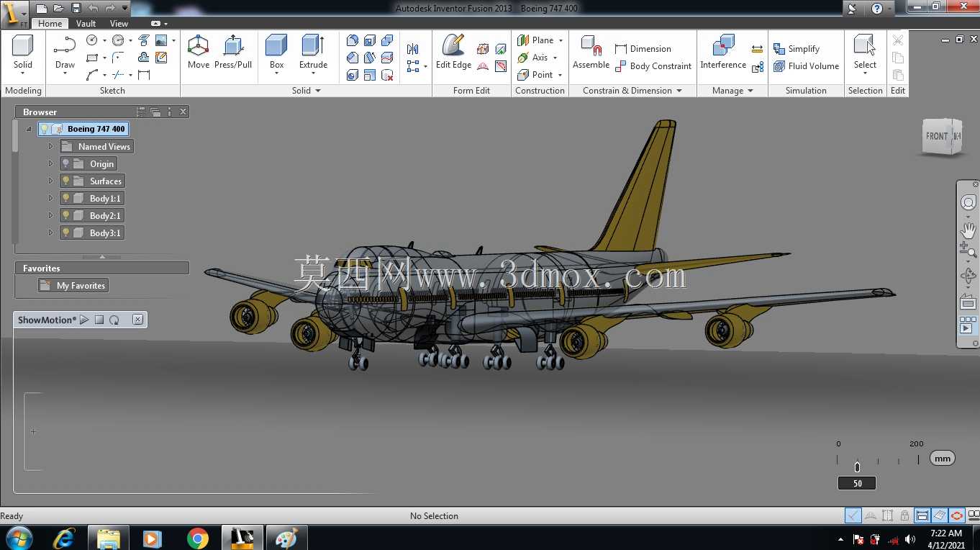980x550 pixels.
Task: Expand the Body2:1 tree node
Action: tap(50, 215)
